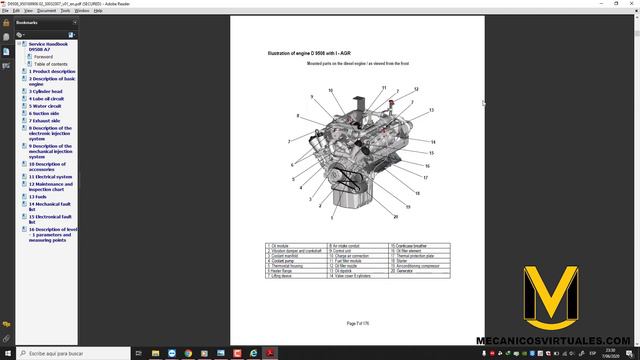640x360 pixels.
Task: Open the Signatures panel icon
Action: point(6,66)
